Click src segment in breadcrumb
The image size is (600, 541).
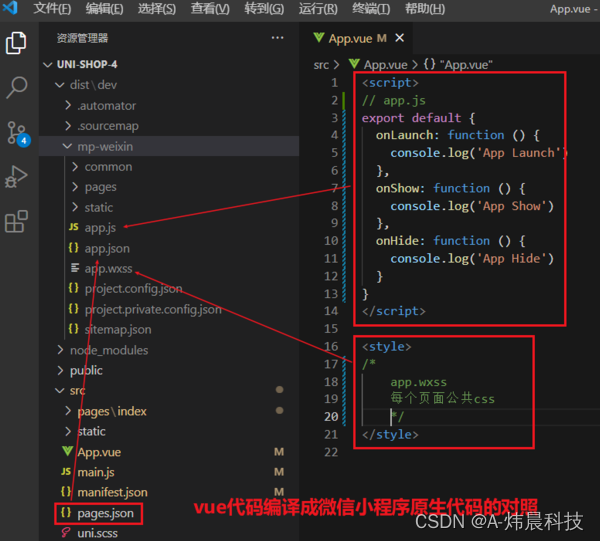(321, 65)
